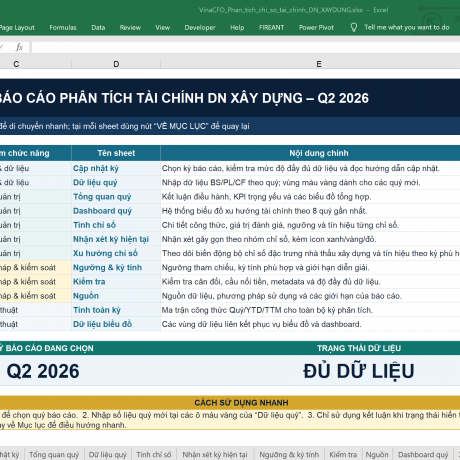Switch to Ngưỡng & kỳ tính sheet tab
This screenshot has width=460, height=460.
(x=289, y=455)
